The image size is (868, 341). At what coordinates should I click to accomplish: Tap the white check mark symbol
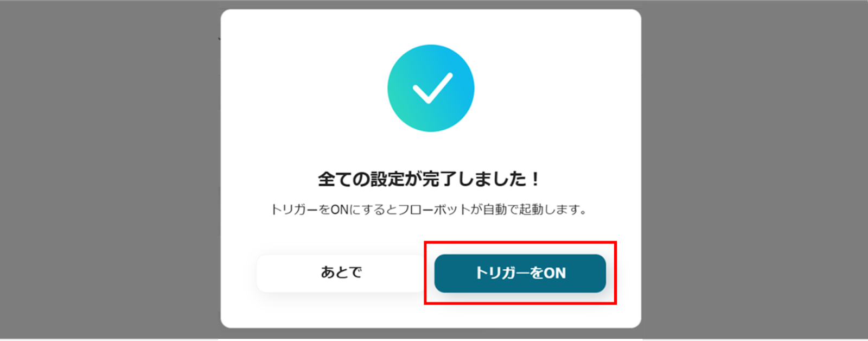click(x=432, y=87)
